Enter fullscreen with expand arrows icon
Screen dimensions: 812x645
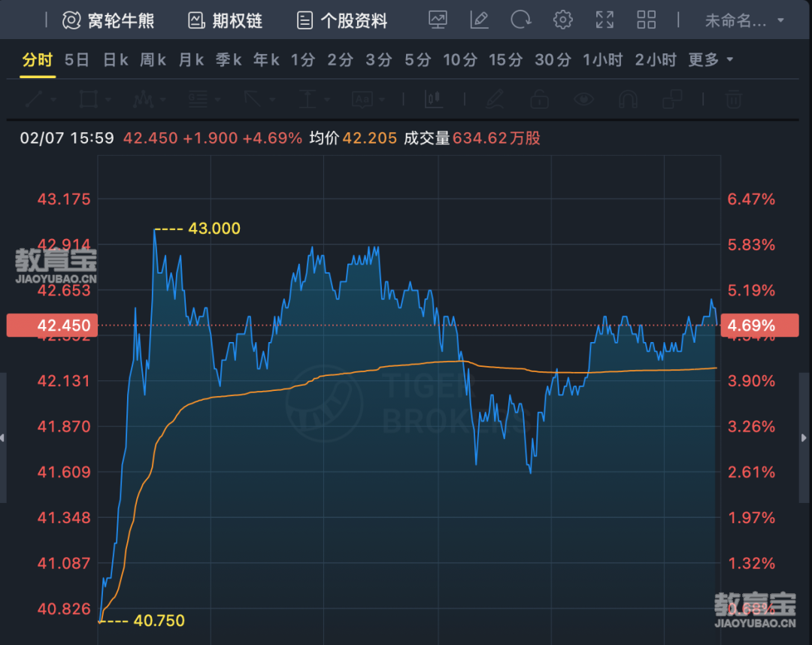coord(604,20)
